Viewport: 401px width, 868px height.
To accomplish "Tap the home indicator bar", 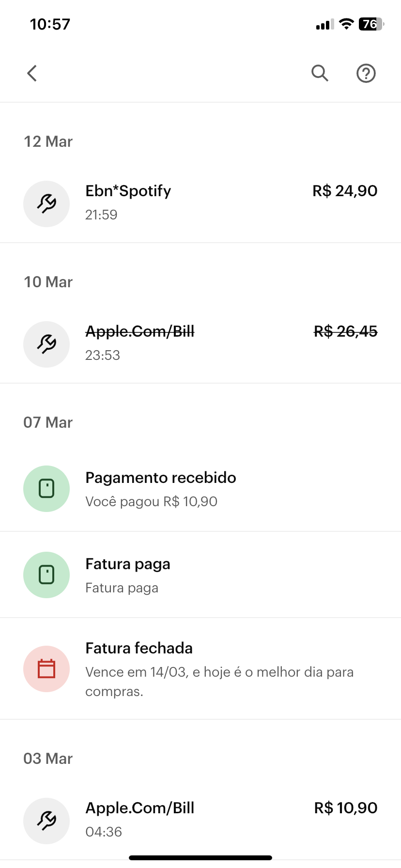I will click(x=200, y=858).
